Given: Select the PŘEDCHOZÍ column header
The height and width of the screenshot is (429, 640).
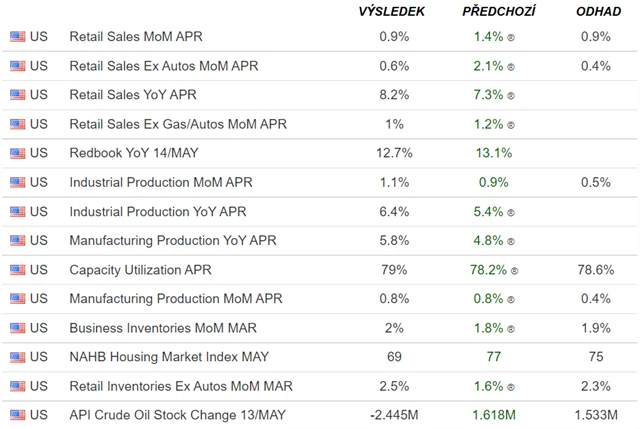Looking at the screenshot, I should [x=499, y=11].
